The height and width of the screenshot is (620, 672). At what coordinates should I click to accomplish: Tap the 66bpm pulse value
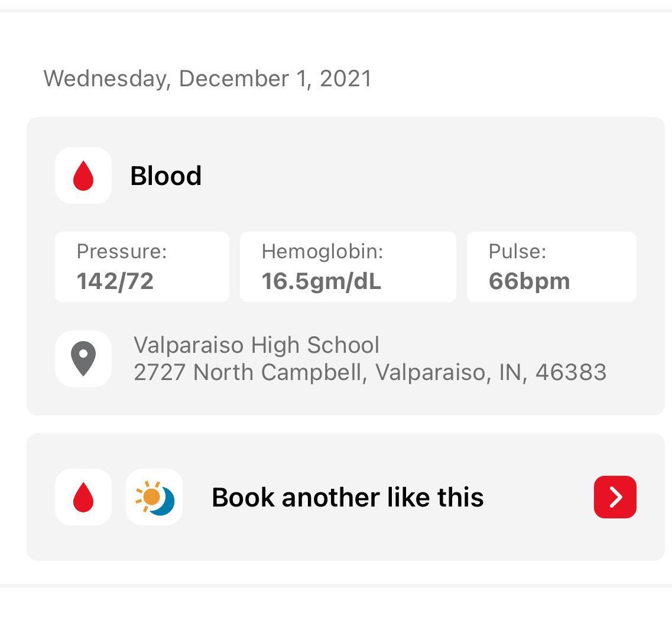pyautogui.click(x=529, y=281)
